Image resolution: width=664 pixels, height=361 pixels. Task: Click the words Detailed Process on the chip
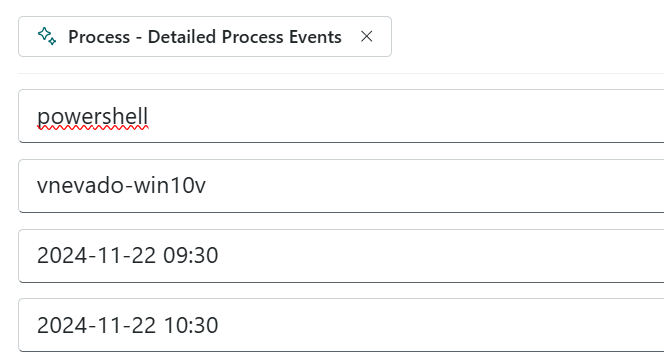tap(216, 37)
